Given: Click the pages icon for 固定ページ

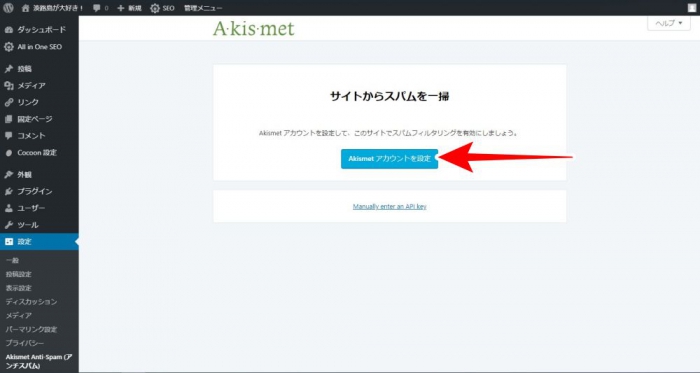Looking at the screenshot, I should point(8,119).
